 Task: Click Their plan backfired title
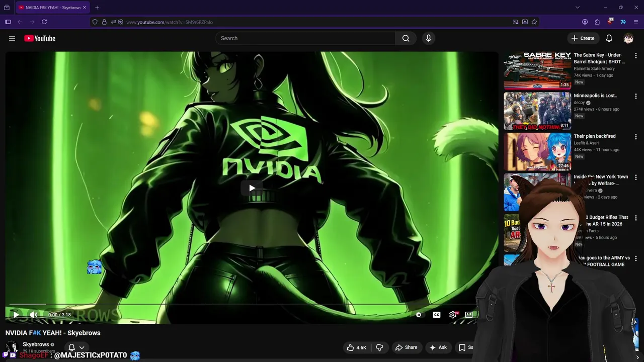(x=595, y=136)
